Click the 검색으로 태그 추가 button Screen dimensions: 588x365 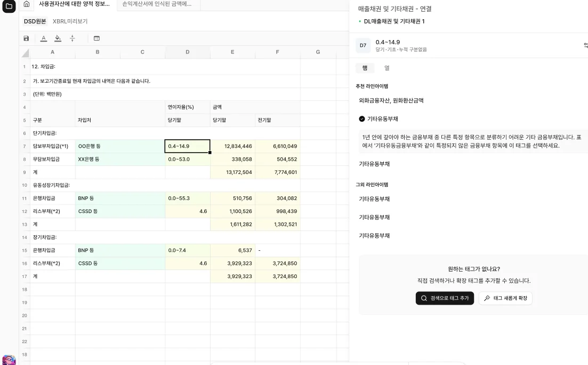pyautogui.click(x=445, y=298)
